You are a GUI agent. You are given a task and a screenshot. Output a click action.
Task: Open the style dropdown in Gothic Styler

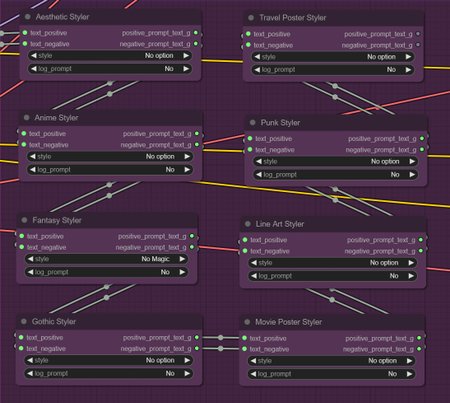pos(109,360)
